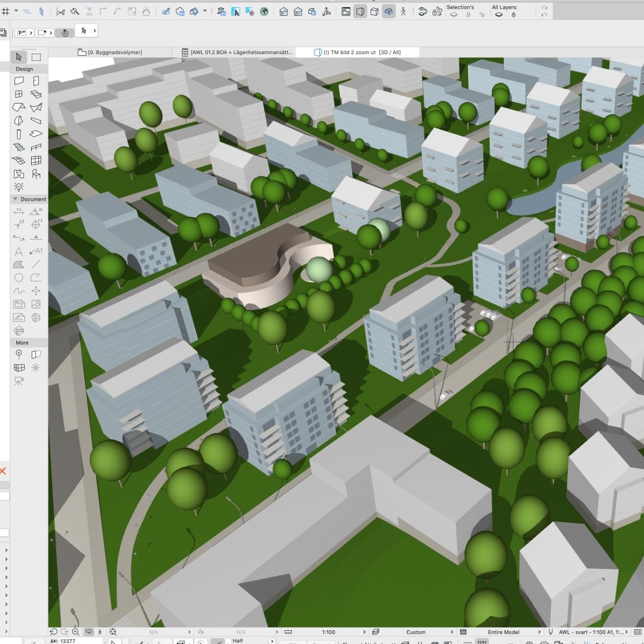Select the Stair tool

pos(19,147)
